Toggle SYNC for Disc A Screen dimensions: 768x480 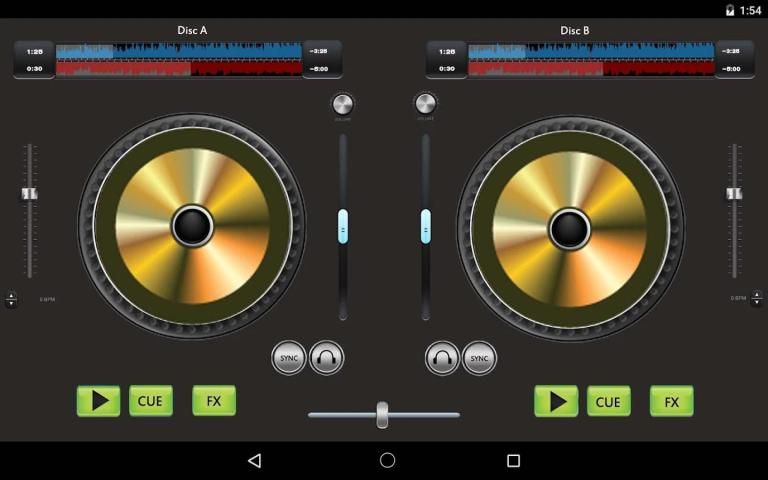(289, 357)
